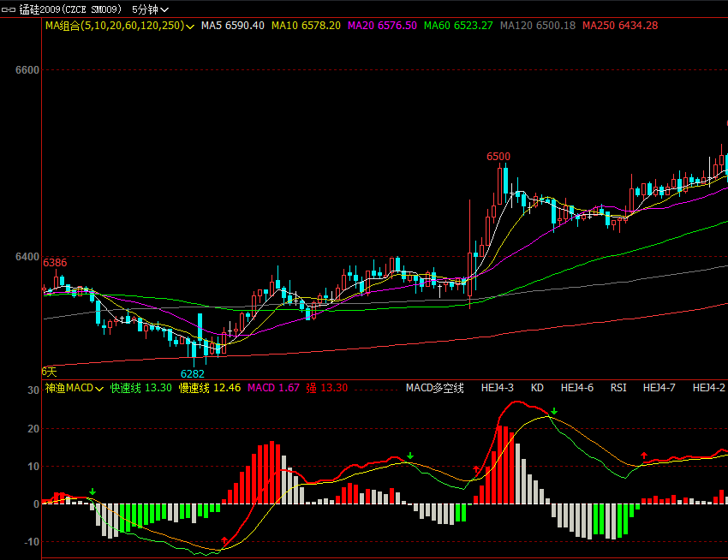Select the HEJ4-2 indicator tab
728x560 pixels.
pyautogui.click(x=709, y=388)
